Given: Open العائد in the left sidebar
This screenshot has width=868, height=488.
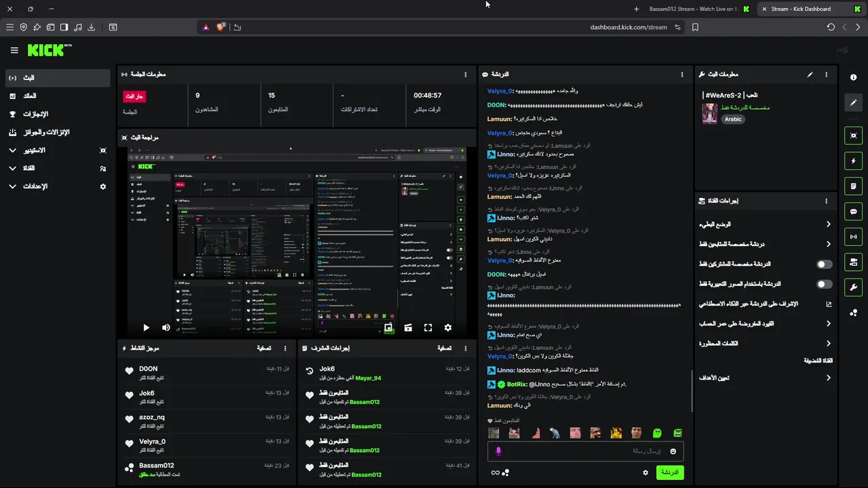Looking at the screenshot, I should pyautogui.click(x=57, y=96).
